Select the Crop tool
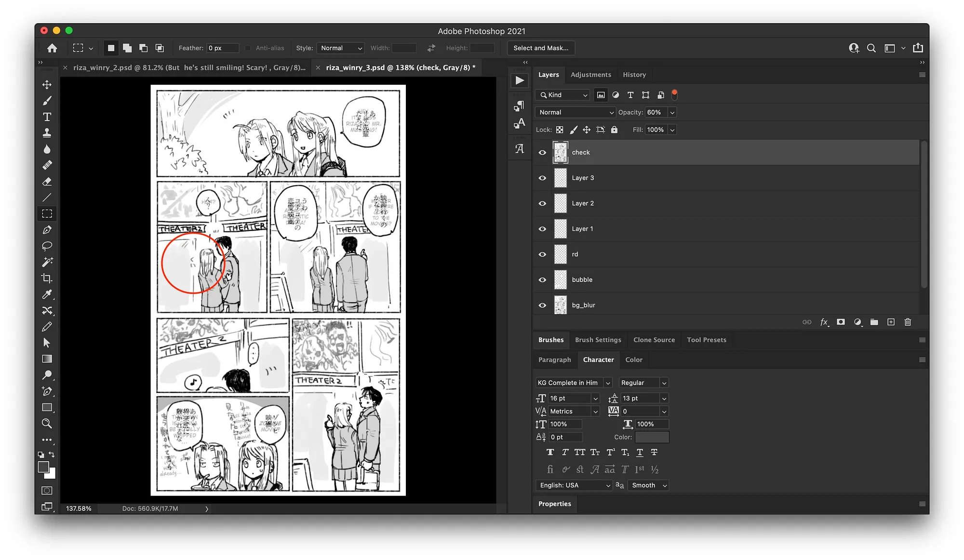Screen dimensions: 964x560 pos(47,279)
